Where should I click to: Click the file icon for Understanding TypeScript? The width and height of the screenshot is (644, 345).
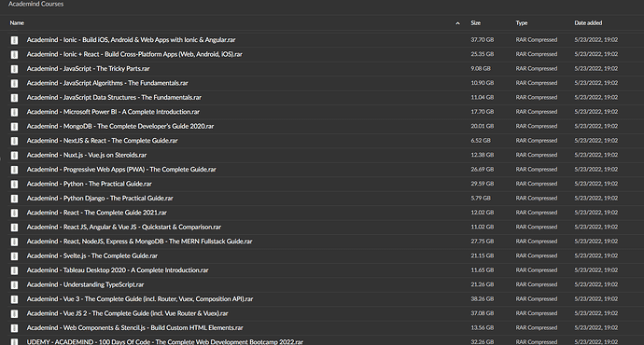(x=14, y=284)
